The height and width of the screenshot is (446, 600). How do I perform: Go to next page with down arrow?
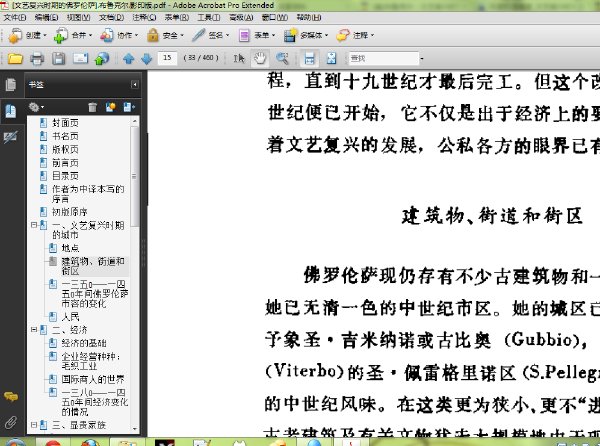(x=147, y=59)
